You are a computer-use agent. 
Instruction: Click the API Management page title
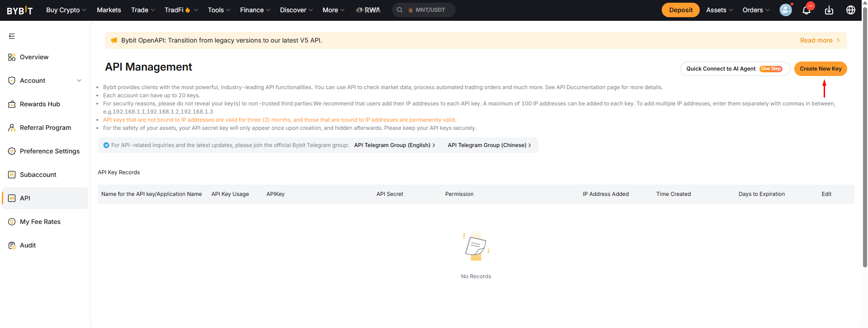[x=148, y=67]
